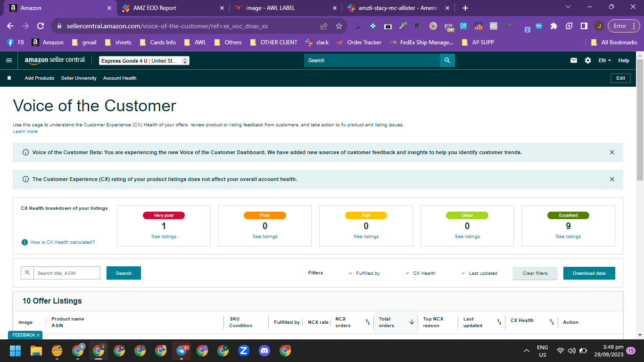Open the Seller Central hamburger menu
The width and height of the screenshot is (644, 362).
click(x=8, y=60)
